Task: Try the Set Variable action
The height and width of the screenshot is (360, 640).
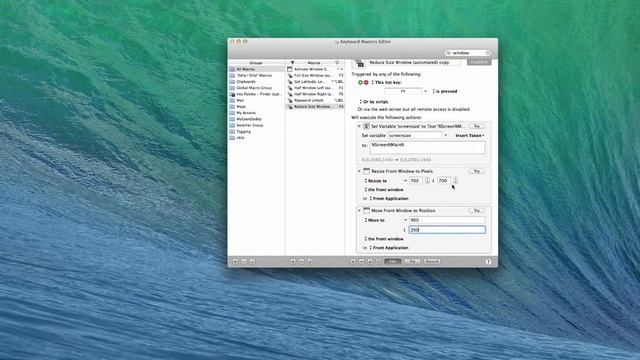Action: coord(477,127)
